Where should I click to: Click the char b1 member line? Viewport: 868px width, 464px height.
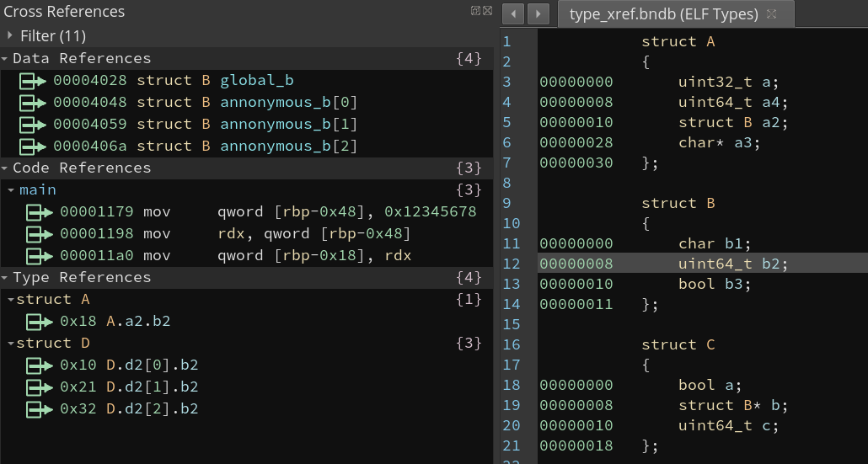point(715,244)
